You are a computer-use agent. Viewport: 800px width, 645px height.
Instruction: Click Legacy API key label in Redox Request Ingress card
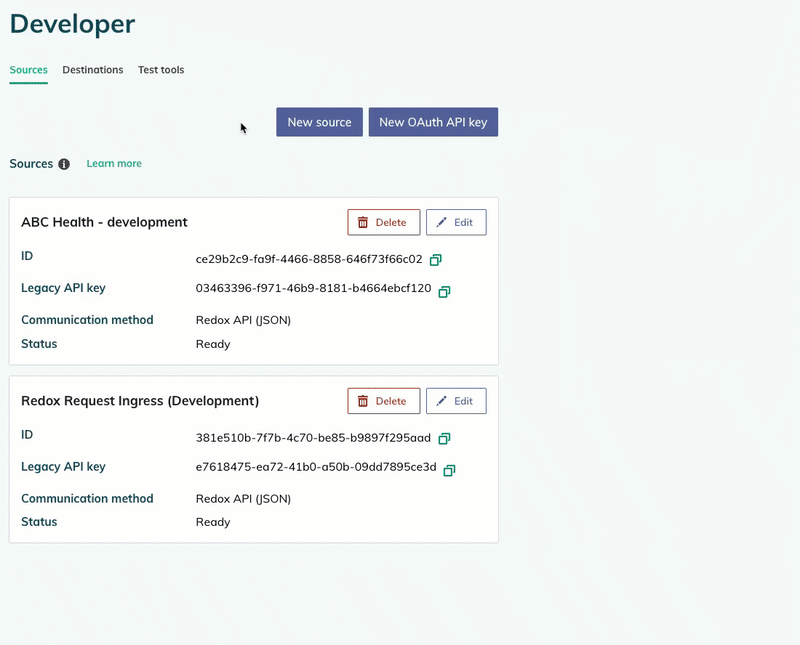[x=63, y=467]
